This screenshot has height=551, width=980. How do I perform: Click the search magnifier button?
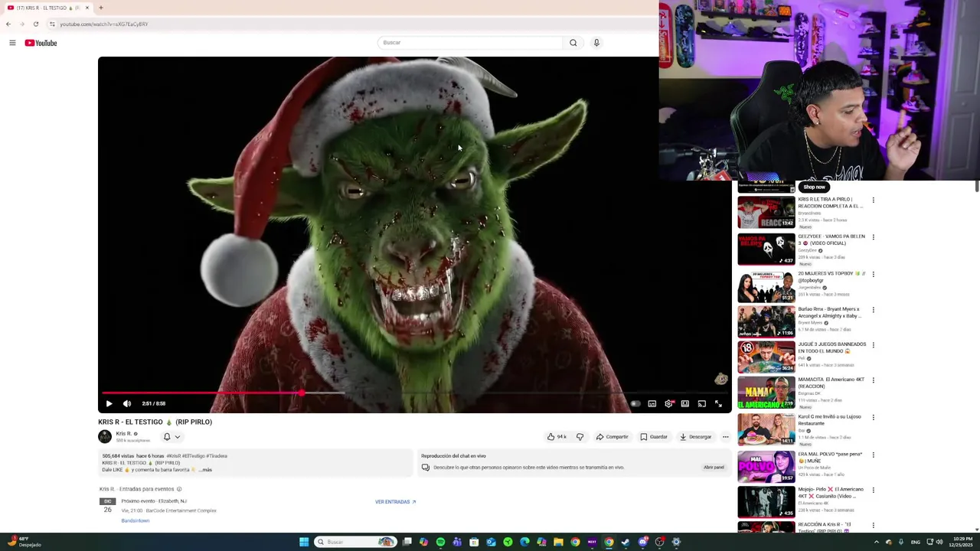click(x=573, y=43)
